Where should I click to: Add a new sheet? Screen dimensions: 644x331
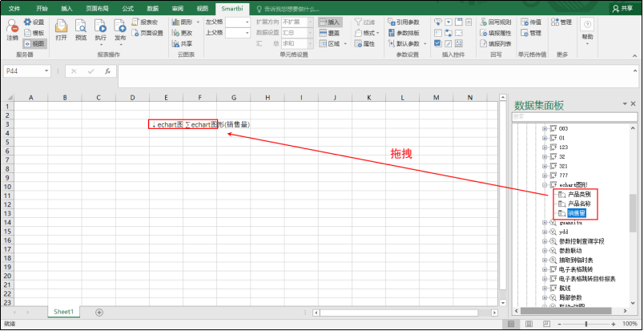tap(99, 313)
